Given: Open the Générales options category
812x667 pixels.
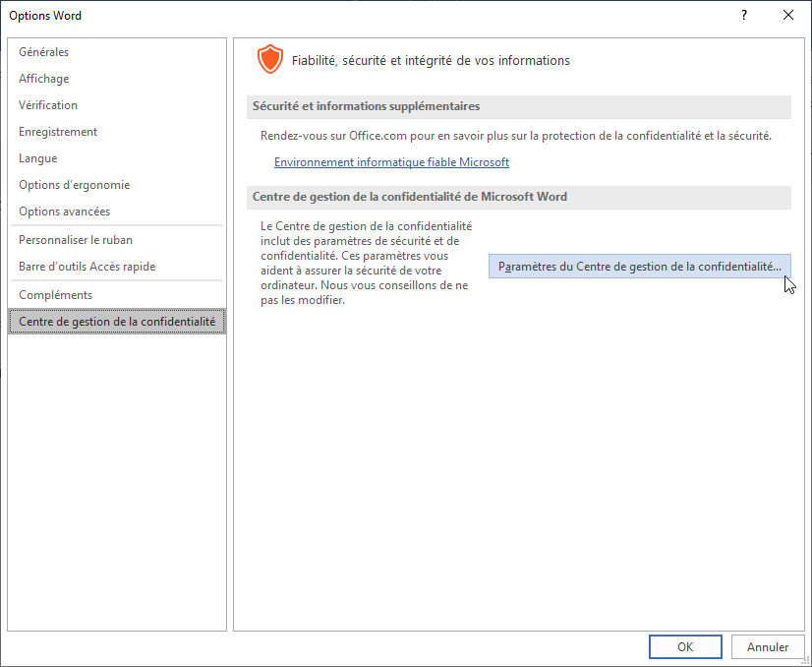Looking at the screenshot, I should click(x=44, y=52).
